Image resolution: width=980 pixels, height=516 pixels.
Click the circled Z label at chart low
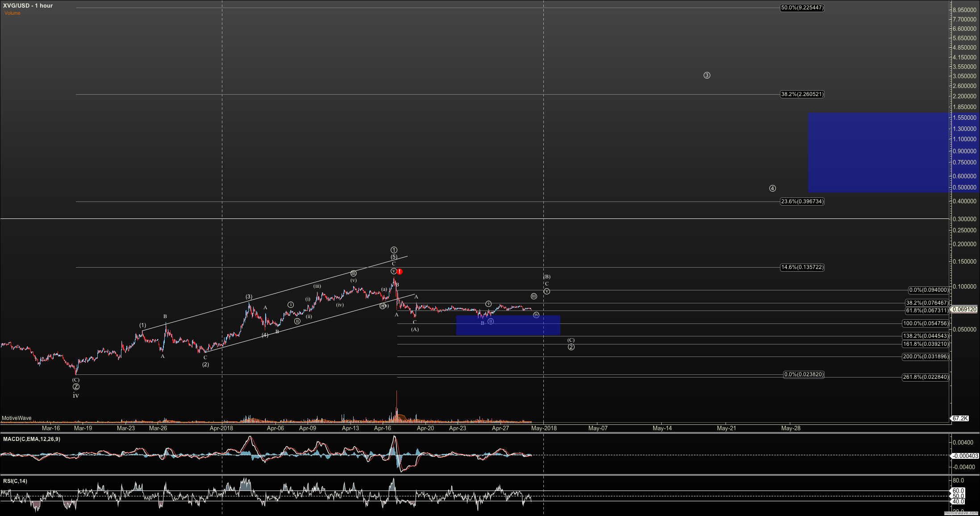point(76,387)
